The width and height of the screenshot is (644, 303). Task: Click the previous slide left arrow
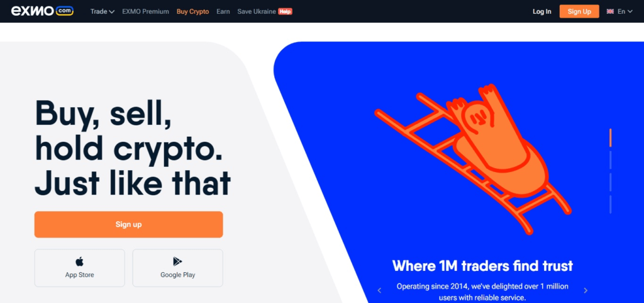click(x=379, y=290)
